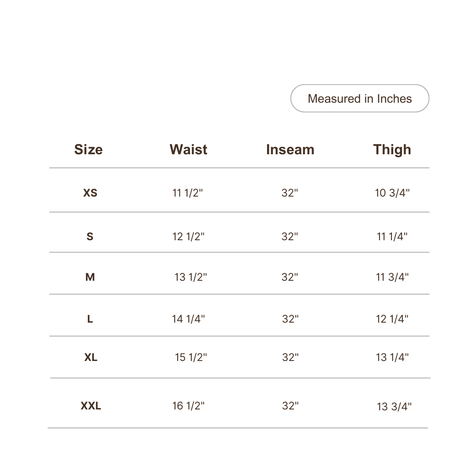Click the XL waist value 15 1/2"
Screen dimensions: 476x476
(191, 357)
